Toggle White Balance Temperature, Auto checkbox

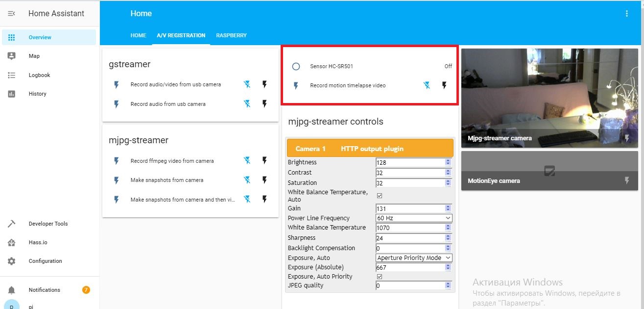click(379, 195)
